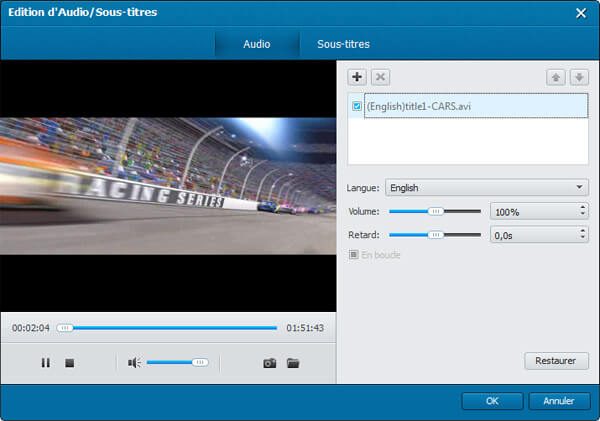The width and height of the screenshot is (600, 421).
Task: Move the audio track down in the list
Action: coord(579,77)
